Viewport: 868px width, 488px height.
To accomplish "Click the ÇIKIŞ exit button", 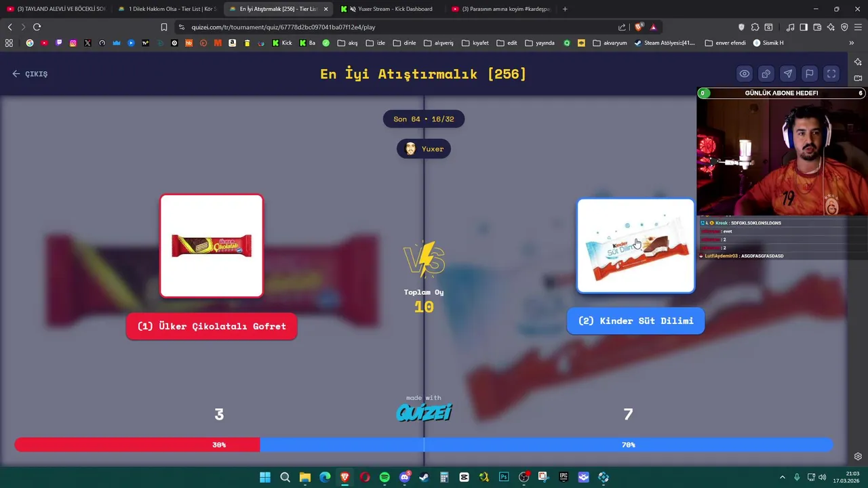I will tap(30, 74).
